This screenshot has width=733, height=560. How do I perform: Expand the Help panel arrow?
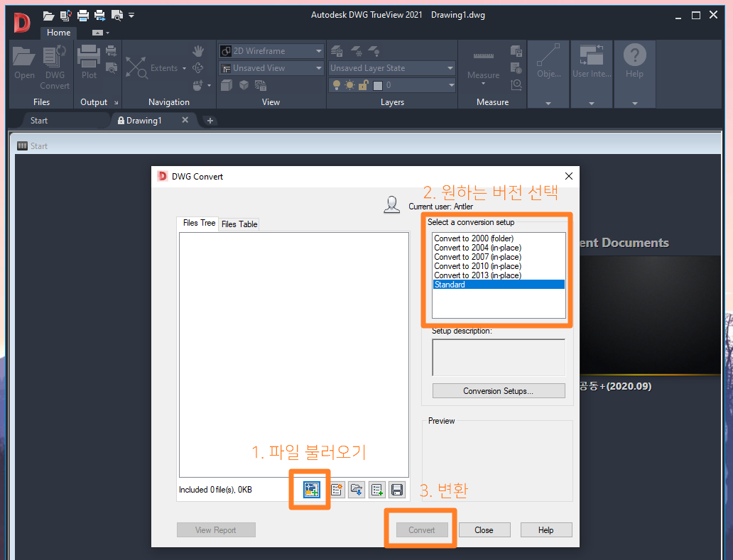(635, 103)
